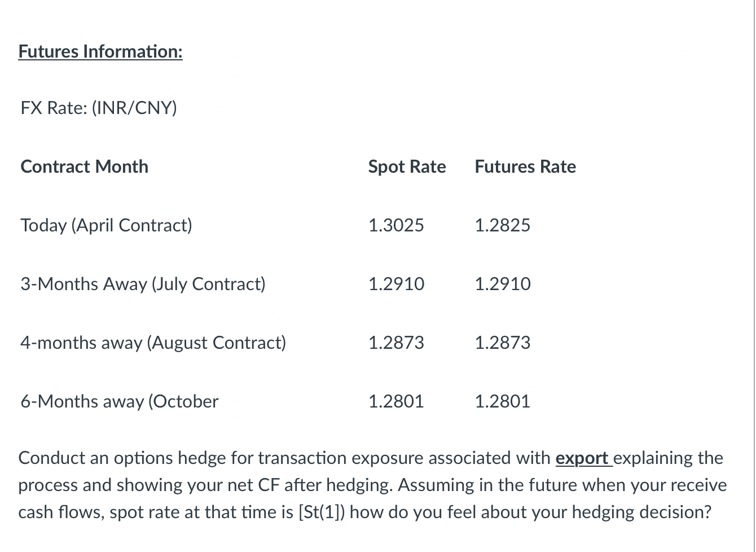Image resolution: width=756 pixels, height=552 pixels.
Task: Click the October spot rate 1.2801
Action: click(396, 401)
